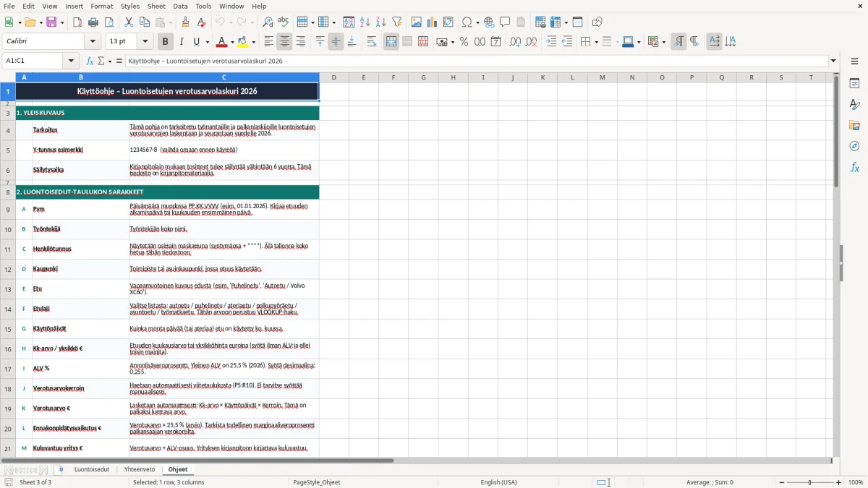Format as date

tap(496, 42)
